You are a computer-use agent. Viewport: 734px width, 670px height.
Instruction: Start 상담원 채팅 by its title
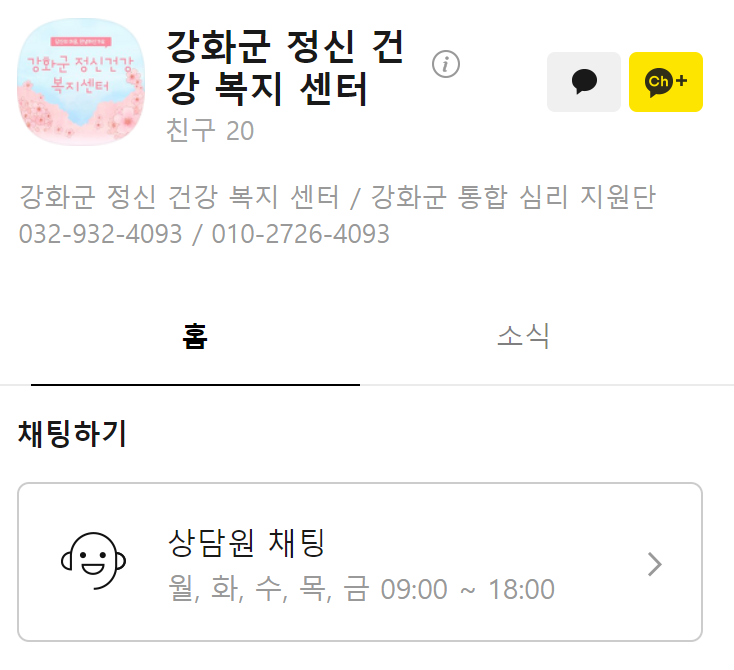pyautogui.click(x=246, y=543)
